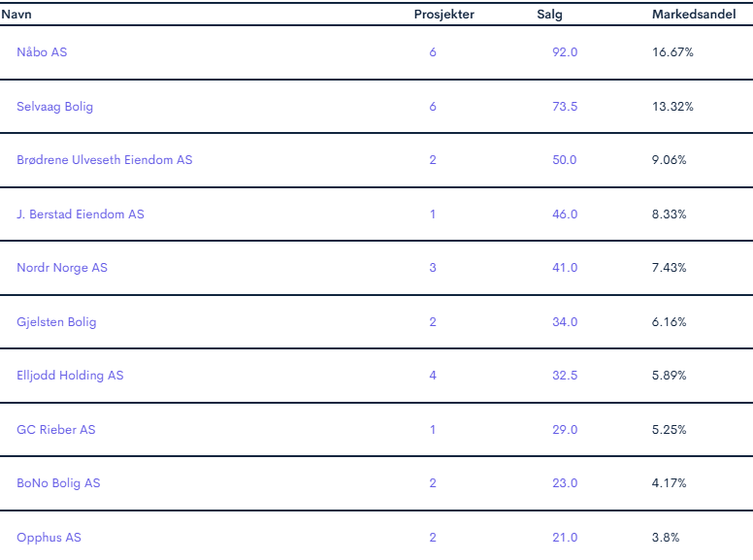Viewport: 753px width, 560px height.
Task: Sort by the Navn column header
Action: [x=16, y=15]
